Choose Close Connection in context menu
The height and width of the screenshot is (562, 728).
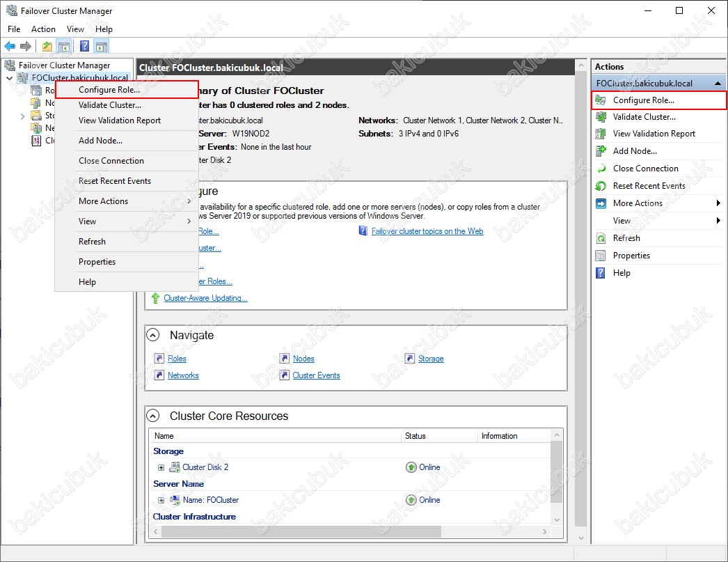tap(127, 161)
